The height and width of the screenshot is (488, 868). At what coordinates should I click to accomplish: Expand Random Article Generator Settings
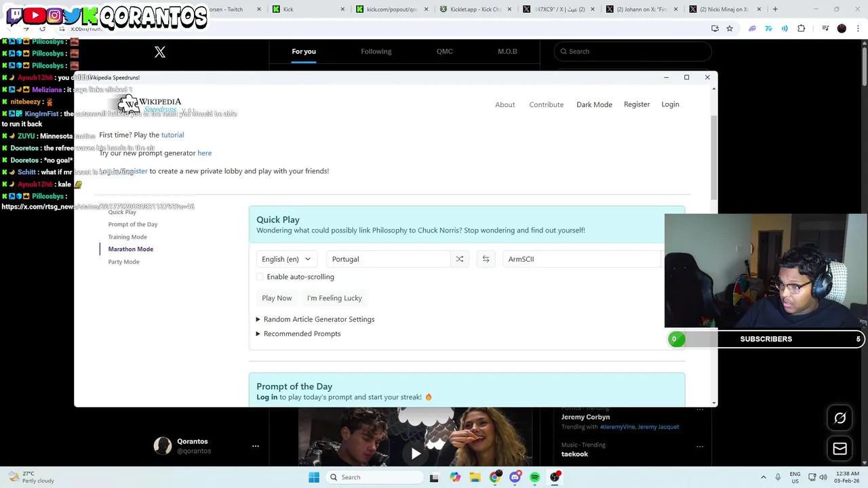315,319
